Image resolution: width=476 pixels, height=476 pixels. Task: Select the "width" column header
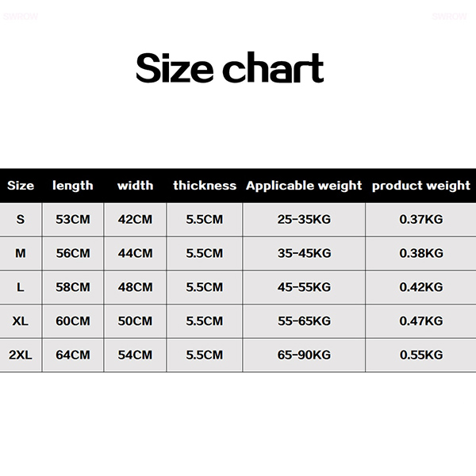click(135, 186)
